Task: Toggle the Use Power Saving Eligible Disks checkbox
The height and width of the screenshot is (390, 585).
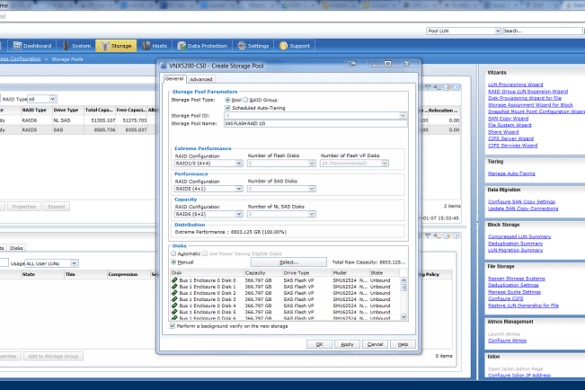Action: click(204, 254)
